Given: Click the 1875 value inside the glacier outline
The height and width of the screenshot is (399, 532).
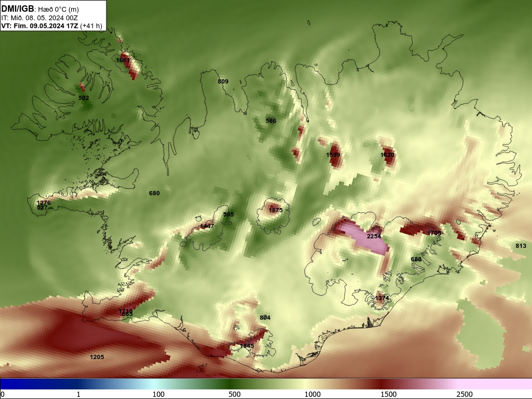Looking at the screenshot, I should pos(276,210).
